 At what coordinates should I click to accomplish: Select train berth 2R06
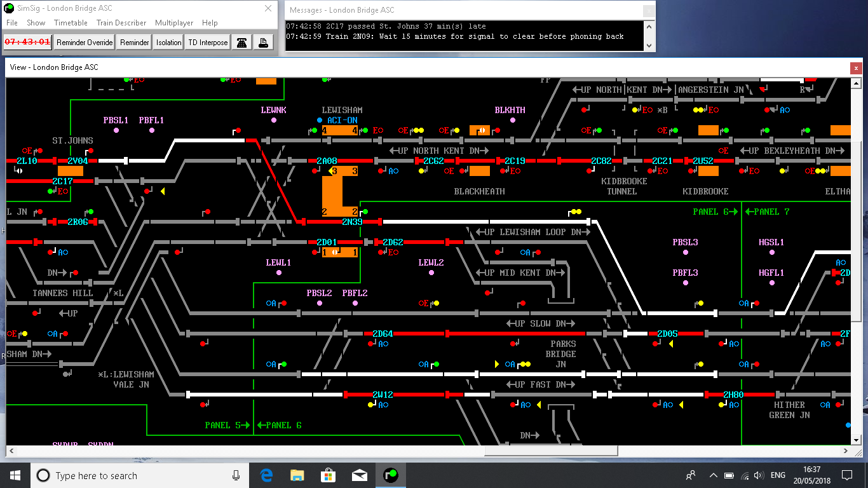pos(78,222)
